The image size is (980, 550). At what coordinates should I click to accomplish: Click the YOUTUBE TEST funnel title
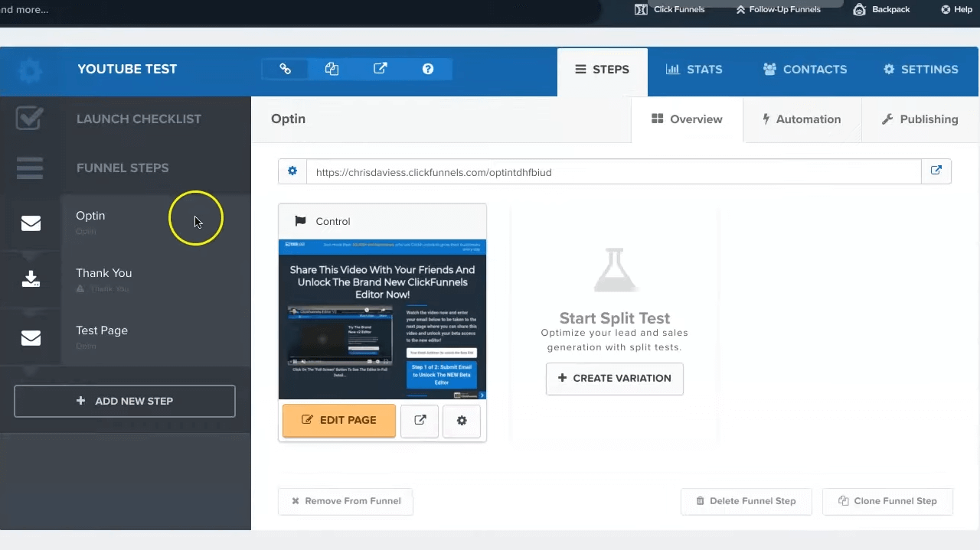[x=127, y=69]
